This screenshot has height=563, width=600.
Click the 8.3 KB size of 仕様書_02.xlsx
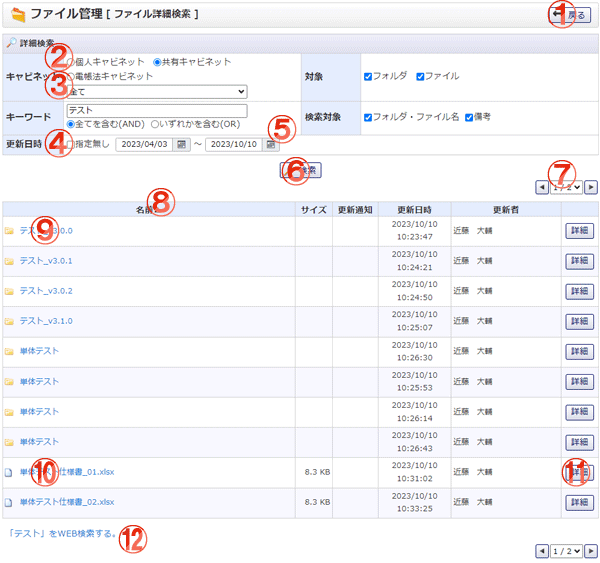tap(317, 502)
